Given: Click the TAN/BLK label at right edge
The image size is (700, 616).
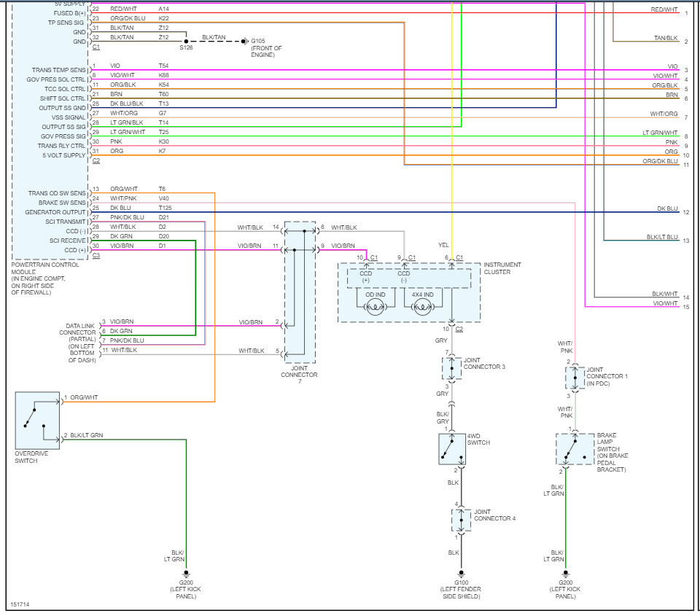Looking at the screenshot, I should coord(666,38).
